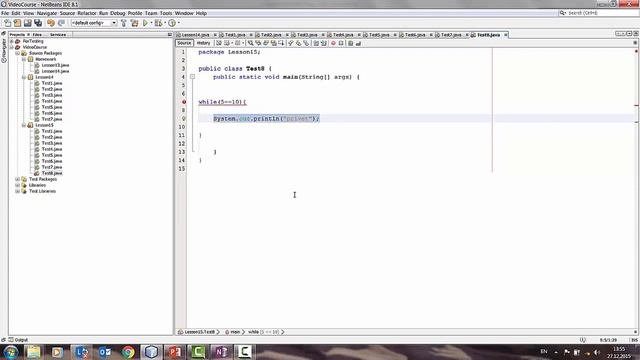Screen dimensions: 640x360
Task: Click the Navigator side tab
Action: pos(4,51)
